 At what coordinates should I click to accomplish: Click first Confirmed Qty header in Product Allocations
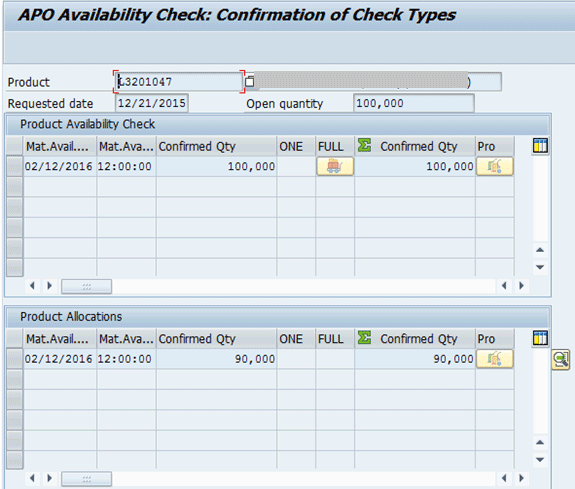(x=216, y=339)
